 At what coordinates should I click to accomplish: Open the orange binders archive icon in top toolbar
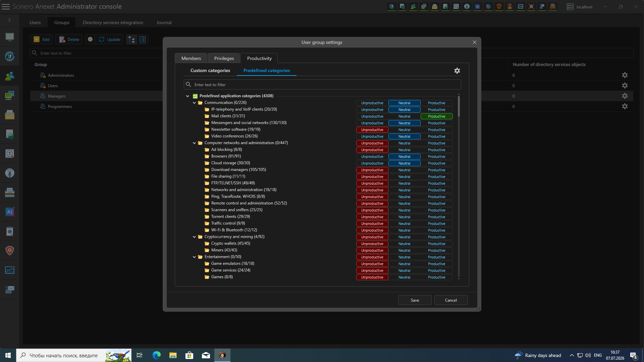point(510,7)
